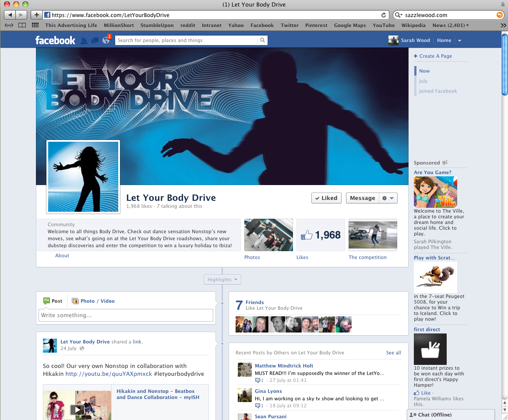Click the thumbs-up 1,968 Likes box
Viewport: 508px width, 420px height.
click(x=321, y=235)
